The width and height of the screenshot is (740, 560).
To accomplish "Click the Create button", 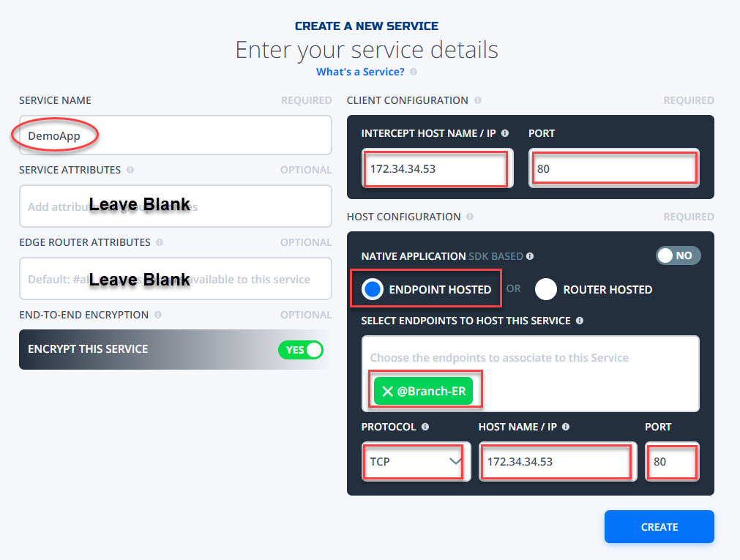I will pyautogui.click(x=659, y=526).
